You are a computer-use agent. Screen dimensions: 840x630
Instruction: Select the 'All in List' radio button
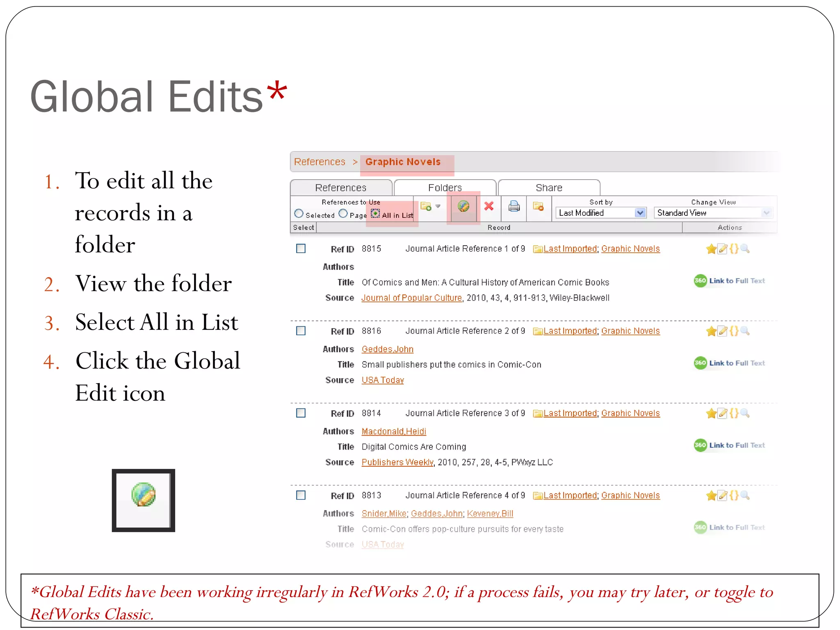375,214
